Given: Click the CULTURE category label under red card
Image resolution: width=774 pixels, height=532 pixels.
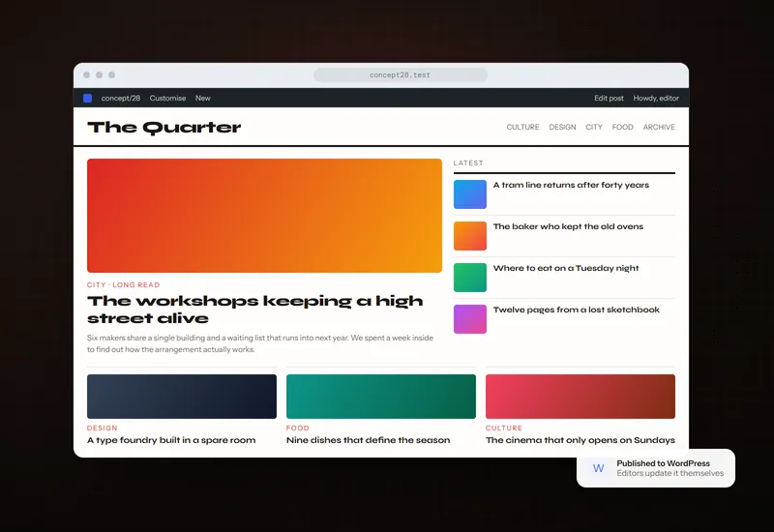Looking at the screenshot, I should click(503, 428).
